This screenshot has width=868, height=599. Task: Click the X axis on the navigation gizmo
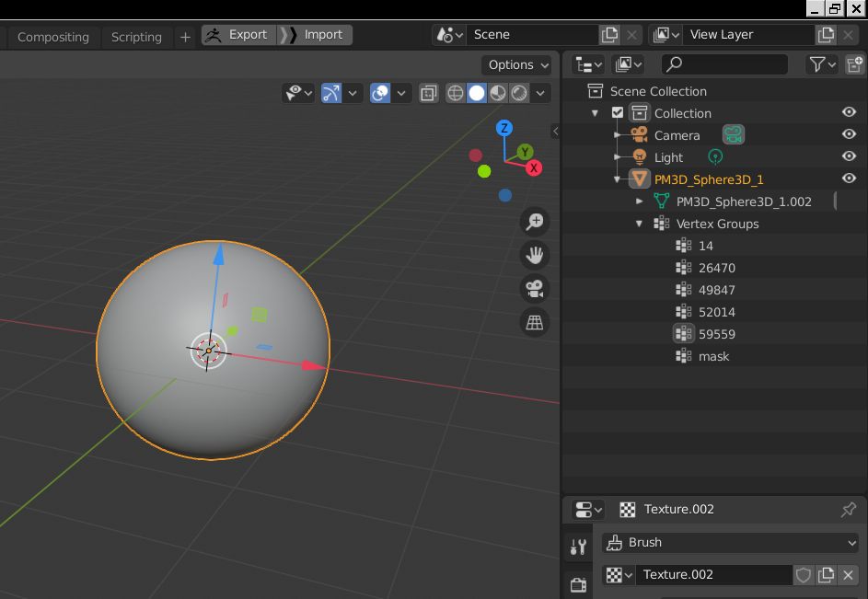click(534, 168)
